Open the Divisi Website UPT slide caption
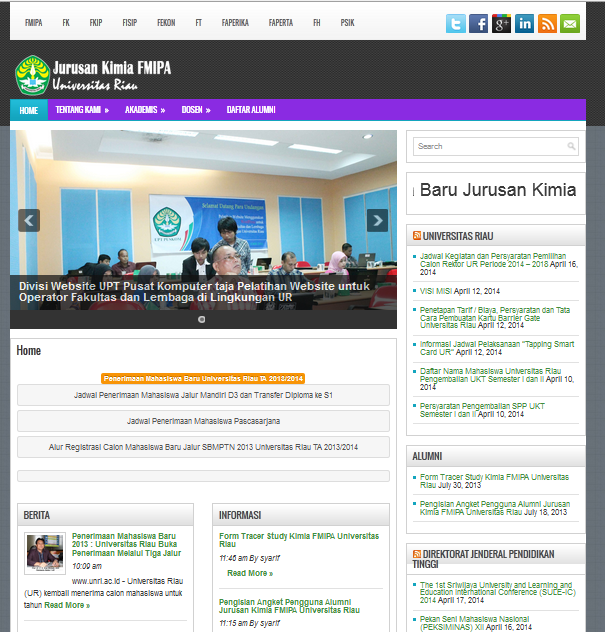Image resolution: width=605 pixels, height=632 pixels. click(x=194, y=292)
